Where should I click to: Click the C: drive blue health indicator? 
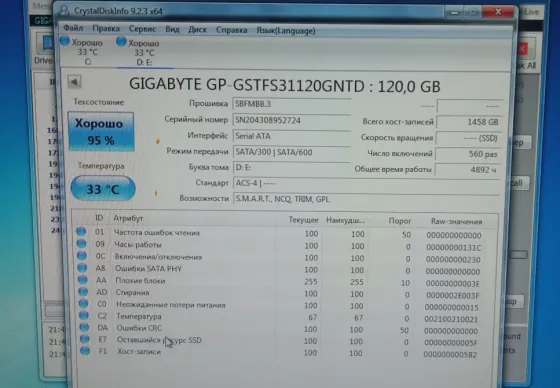65,41
